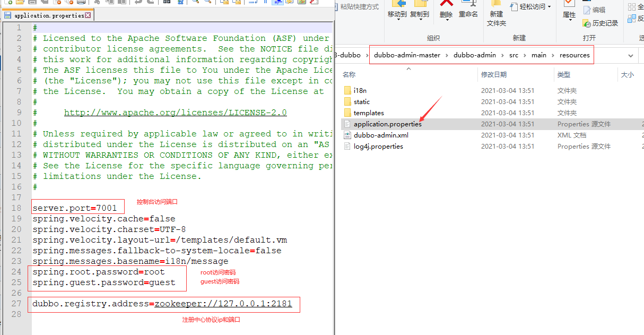Click line number 18 in editor margin

pyautogui.click(x=16, y=208)
